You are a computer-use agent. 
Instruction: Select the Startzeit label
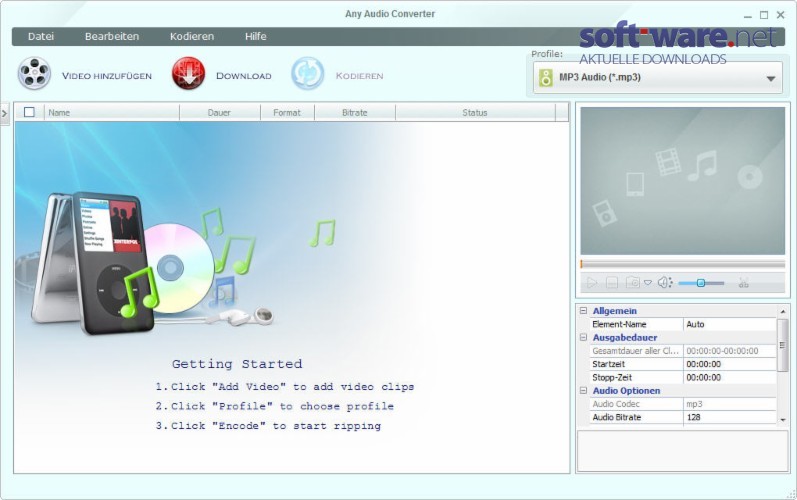[608, 364]
